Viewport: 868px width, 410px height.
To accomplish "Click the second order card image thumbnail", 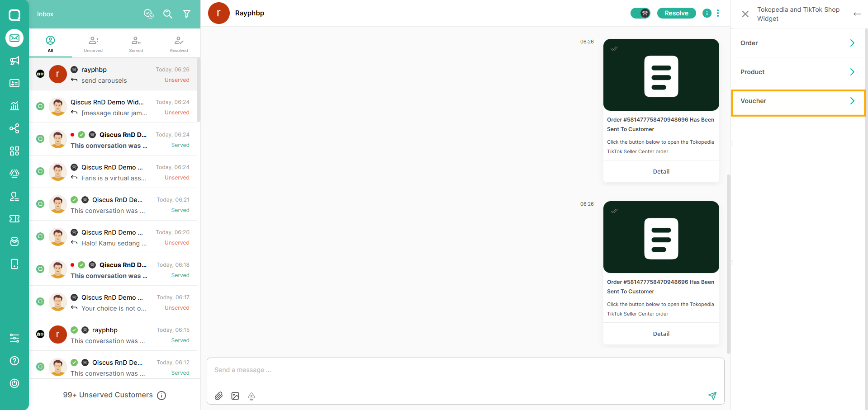I will [661, 237].
